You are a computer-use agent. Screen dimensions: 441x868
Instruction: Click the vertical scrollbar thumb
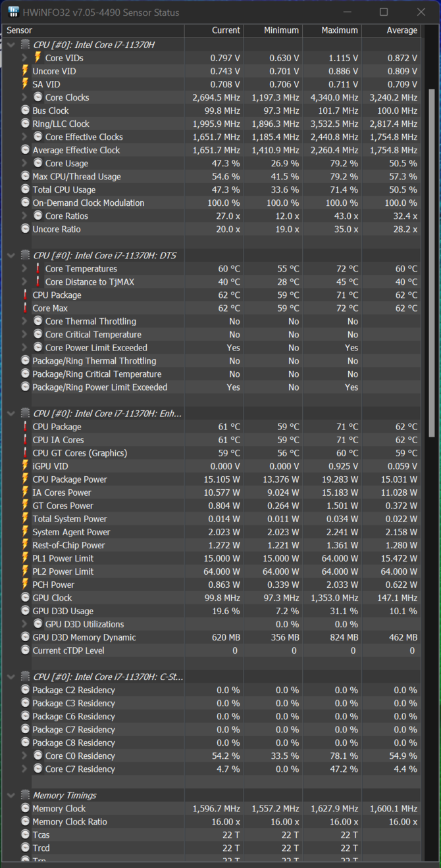point(432,263)
